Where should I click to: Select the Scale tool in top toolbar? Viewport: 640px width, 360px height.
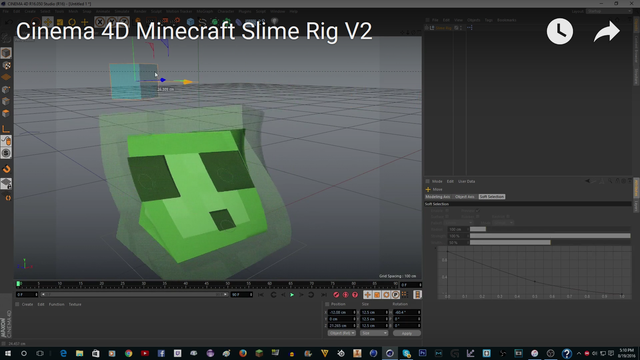pos(60,22)
